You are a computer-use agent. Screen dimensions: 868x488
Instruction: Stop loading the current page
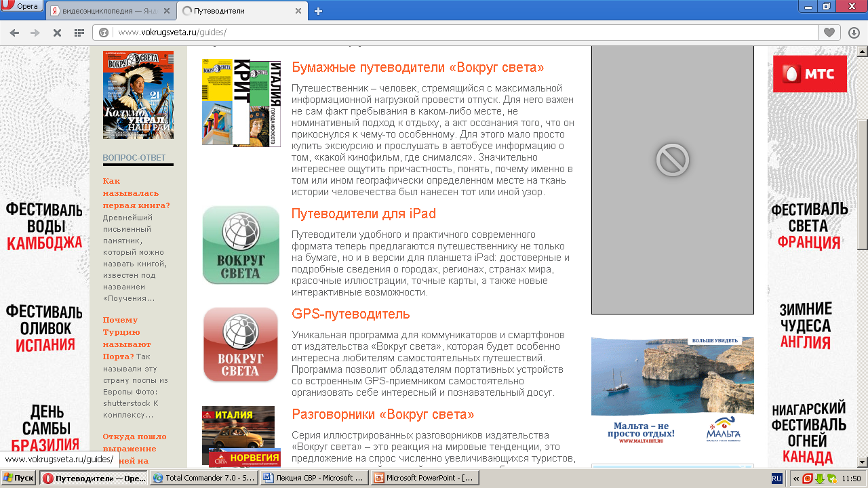point(57,33)
